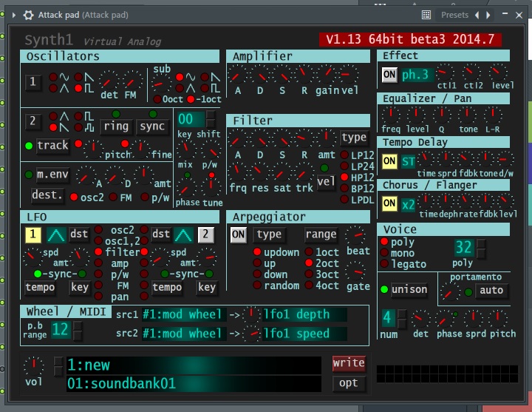532x412 pixels.
Task: Click oscillator 2 button
Action: (33, 121)
